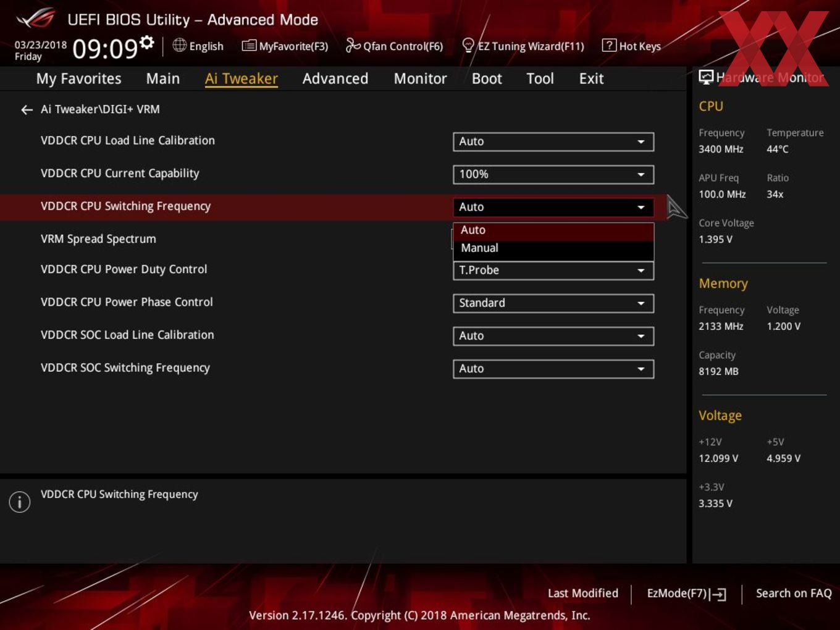Screen dimensions: 840x630
Task: Choose Manual in the open dropdown list
Action: 553,248
